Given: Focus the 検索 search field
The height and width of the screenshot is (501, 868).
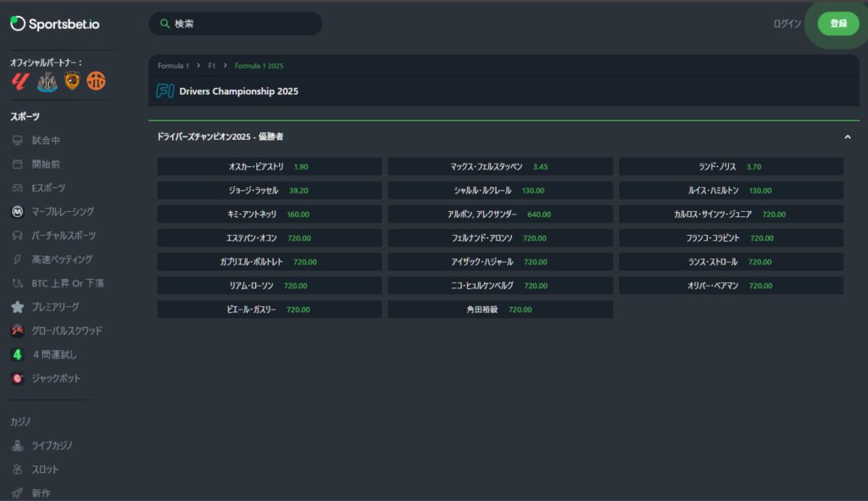Looking at the screenshot, I should 236,24.
